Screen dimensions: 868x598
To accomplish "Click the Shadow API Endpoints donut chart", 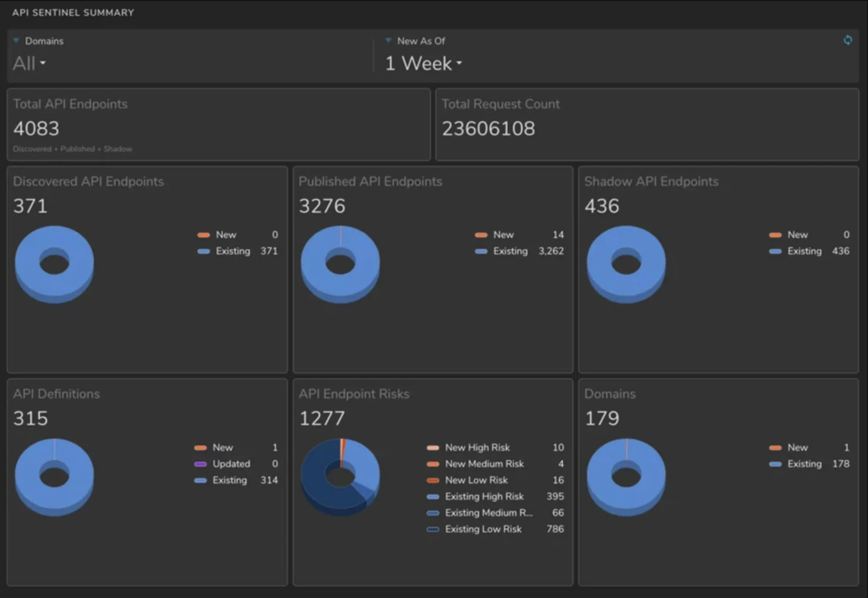I will click(x=626, y=264).
